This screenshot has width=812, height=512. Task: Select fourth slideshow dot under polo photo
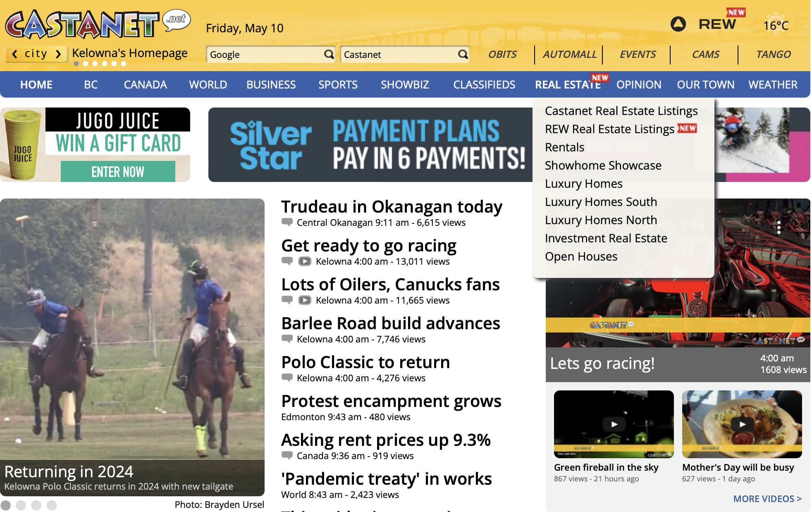[52, 505]
